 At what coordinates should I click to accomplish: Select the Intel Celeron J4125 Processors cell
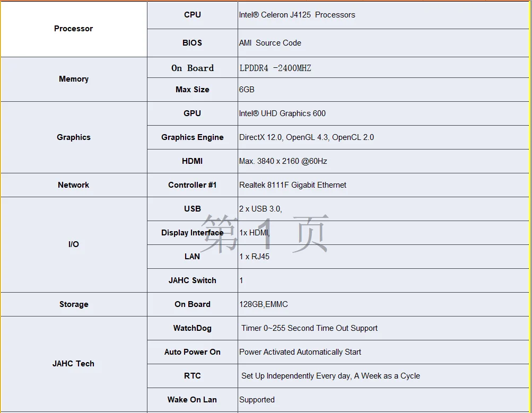[x=297, y=15]
